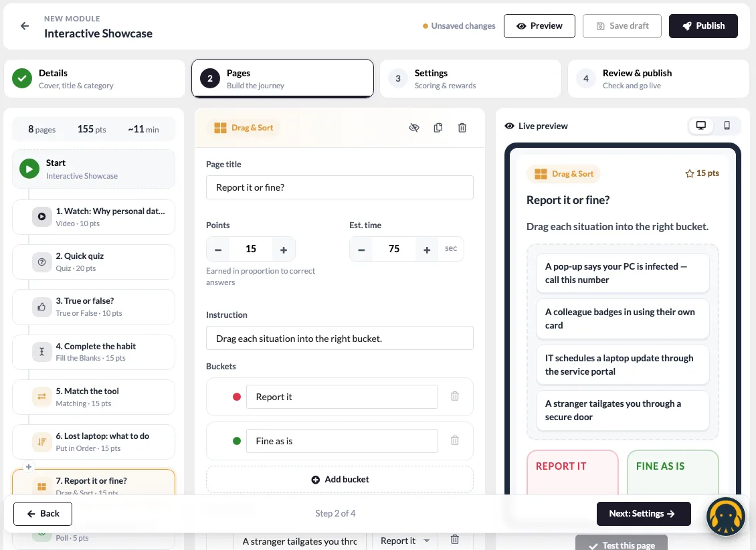Click Add bucket
This screenshot has width=756, height=550.
340,480
